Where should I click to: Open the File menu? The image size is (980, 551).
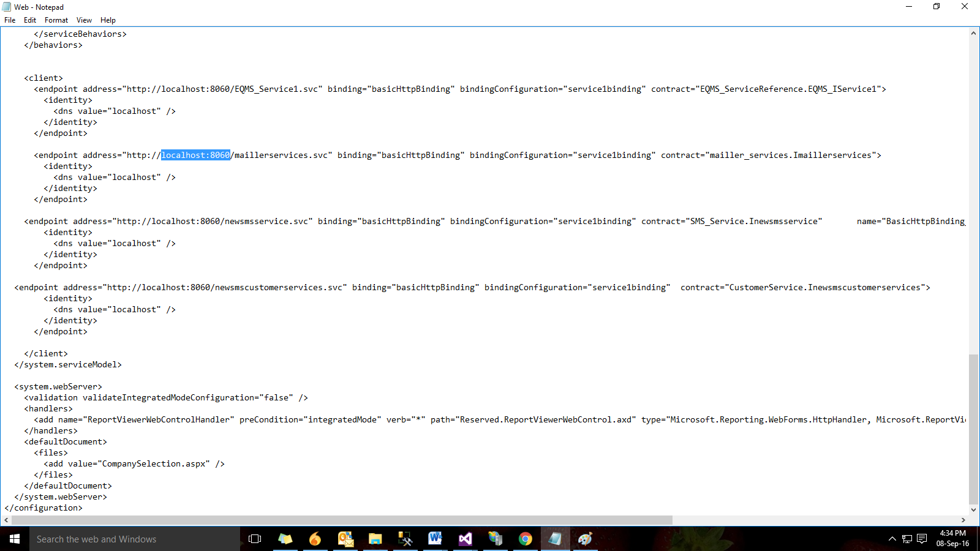10,20
